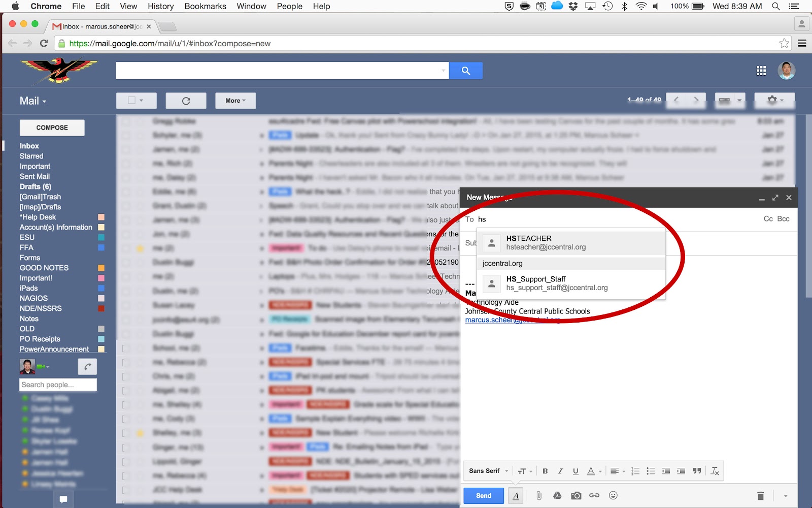Click the Search people field
Screen dimensions: 812x508
coord(58,385)
